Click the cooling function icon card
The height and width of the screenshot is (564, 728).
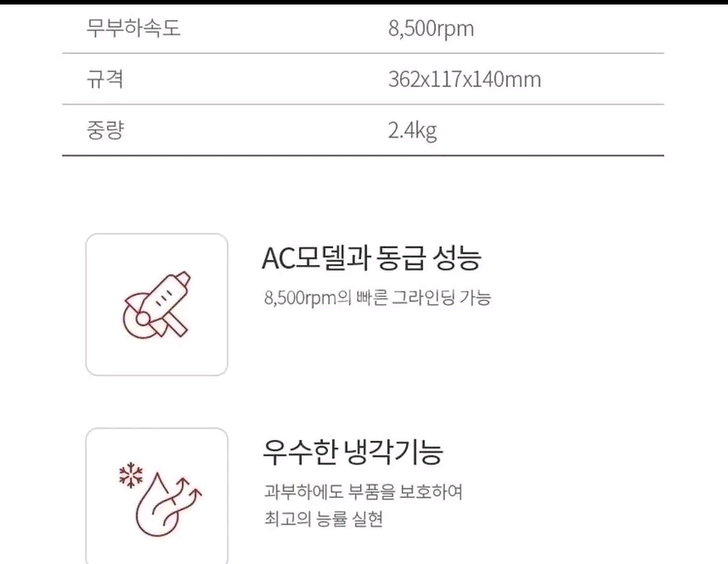(156, 496)
